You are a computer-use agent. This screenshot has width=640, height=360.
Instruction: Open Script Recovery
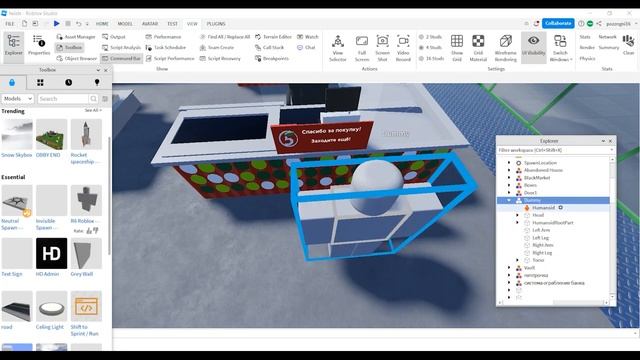point(220,58)
